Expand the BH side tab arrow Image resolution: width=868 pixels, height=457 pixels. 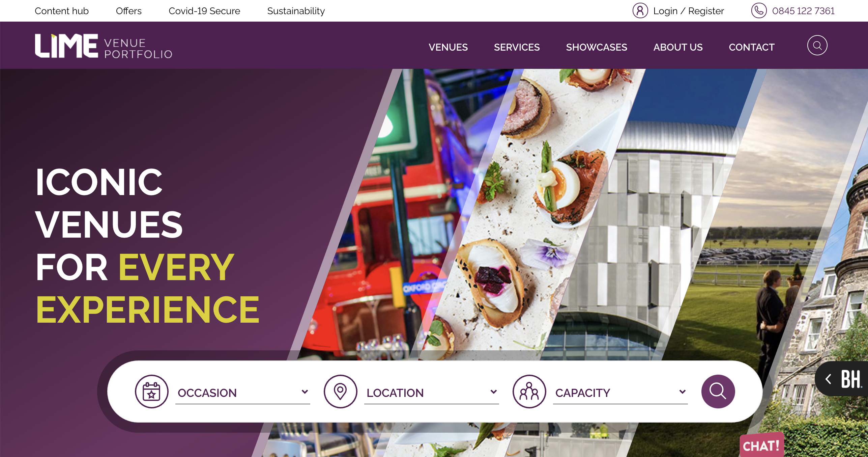tap(828, 379)
